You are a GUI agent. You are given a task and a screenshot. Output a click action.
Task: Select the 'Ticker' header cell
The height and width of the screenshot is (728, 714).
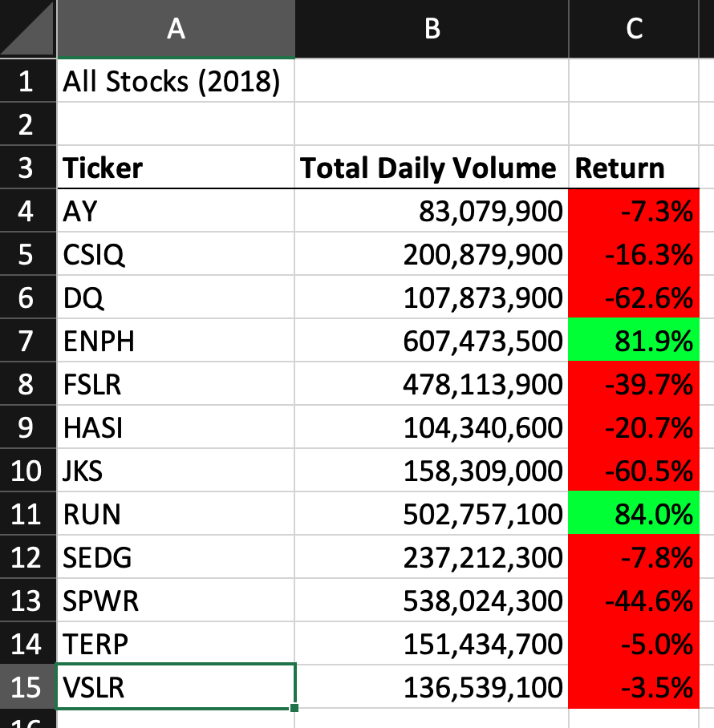pyautogui.click(x=175, y=168)
